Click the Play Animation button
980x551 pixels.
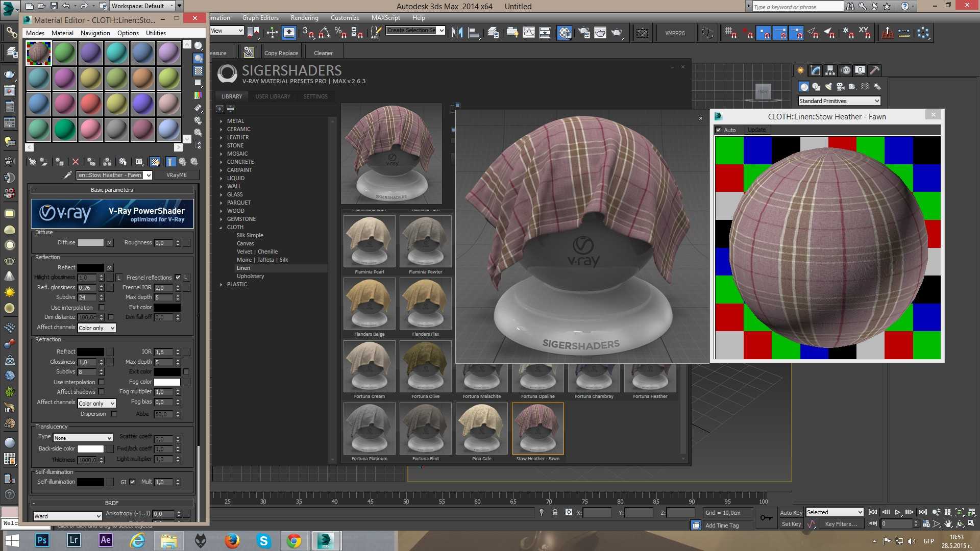[898, 512]
